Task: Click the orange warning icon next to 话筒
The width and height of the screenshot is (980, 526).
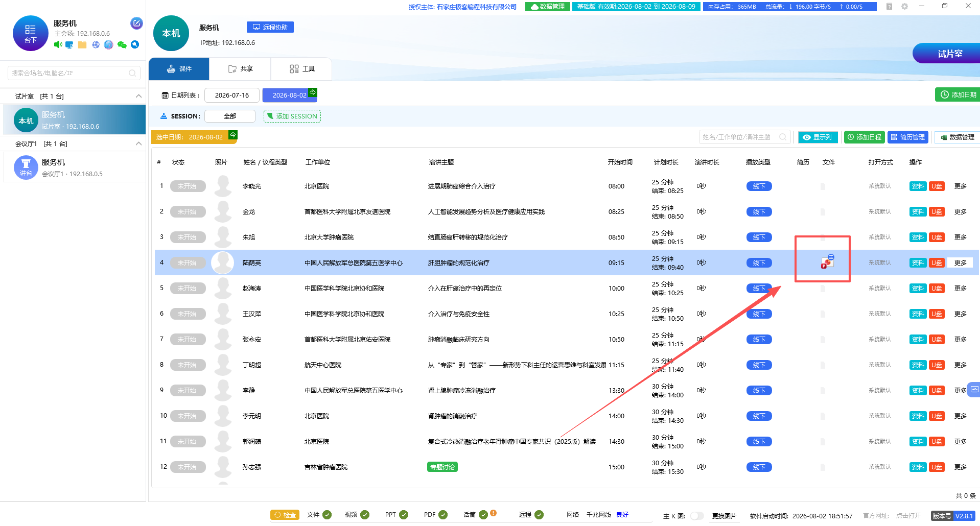Action: tap(493, 513)
